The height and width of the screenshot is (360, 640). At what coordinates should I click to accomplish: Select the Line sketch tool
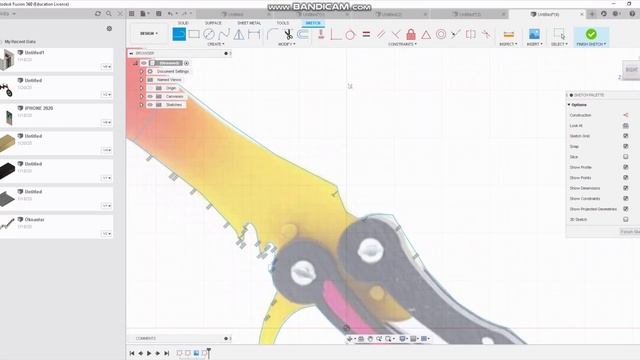tap(179, 34)
